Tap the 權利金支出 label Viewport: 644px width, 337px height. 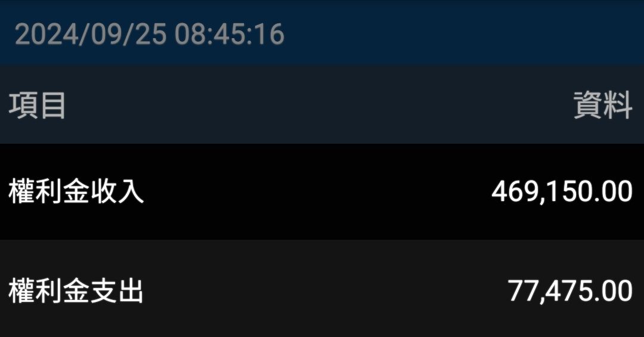point(76,290)
